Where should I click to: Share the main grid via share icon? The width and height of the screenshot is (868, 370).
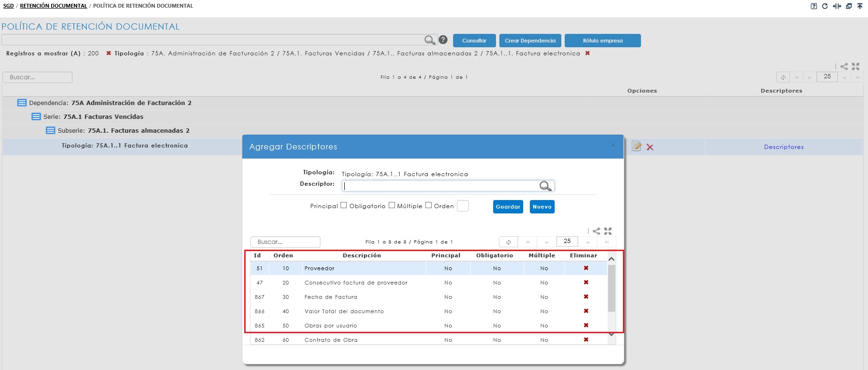pyautogui.click(x=844, y=66)
